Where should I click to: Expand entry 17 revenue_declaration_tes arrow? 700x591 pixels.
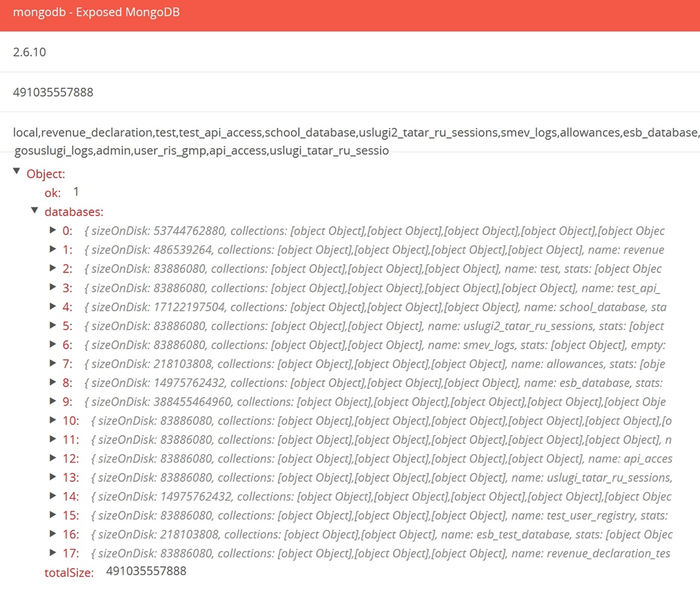[53, 553]
